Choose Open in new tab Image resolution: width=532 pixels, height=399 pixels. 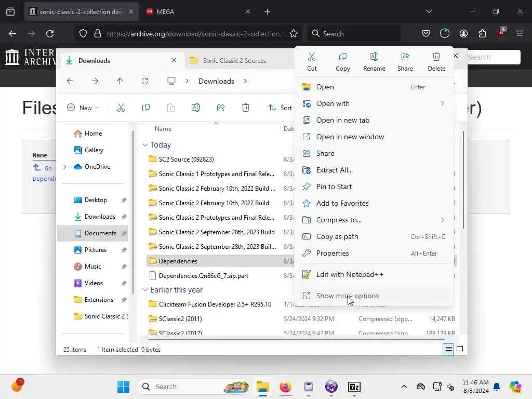pos(374,120)
